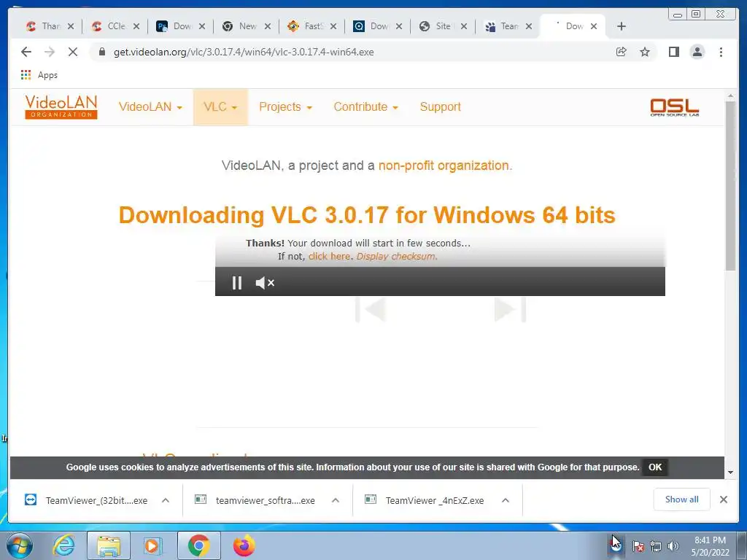Open the network tray icon

(656, 546)
